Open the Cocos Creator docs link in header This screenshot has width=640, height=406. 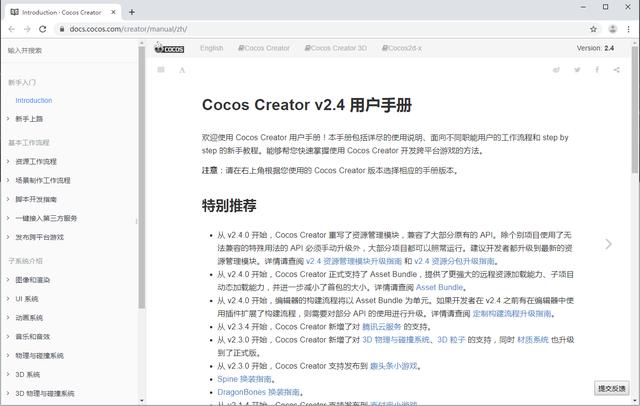coord(264,48)
